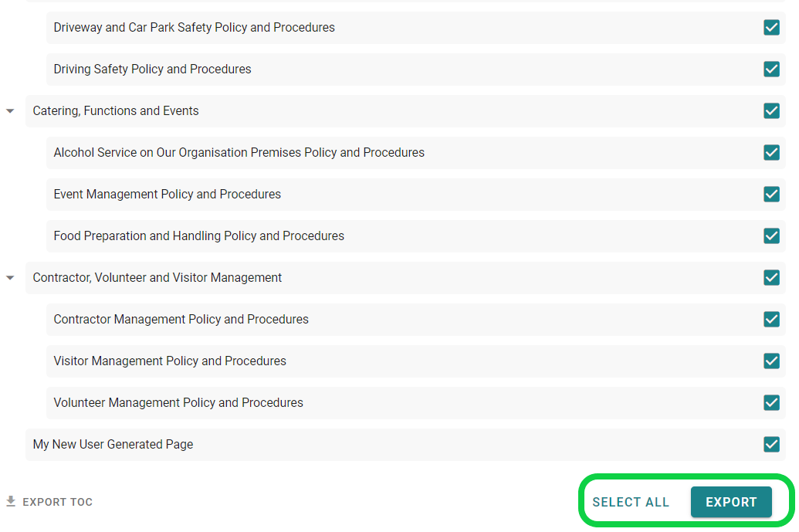Uncheck Volunteer Management Policy and Procedures

(771, 403)
